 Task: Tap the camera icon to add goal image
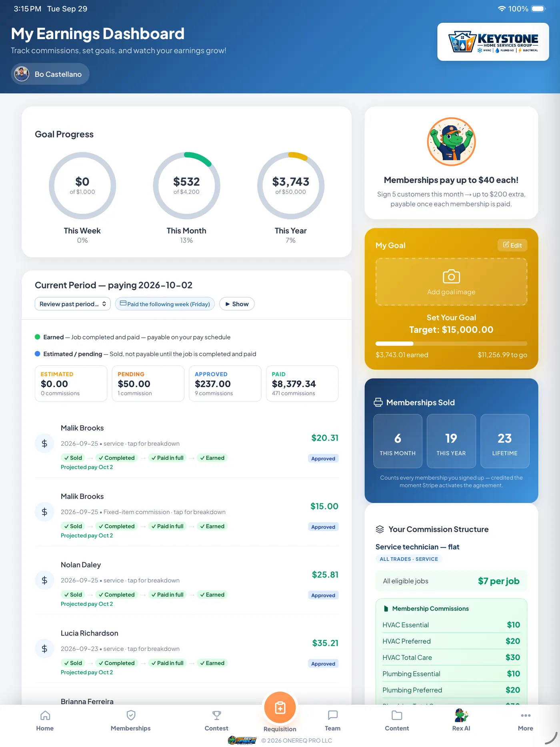tap(451, 276)
